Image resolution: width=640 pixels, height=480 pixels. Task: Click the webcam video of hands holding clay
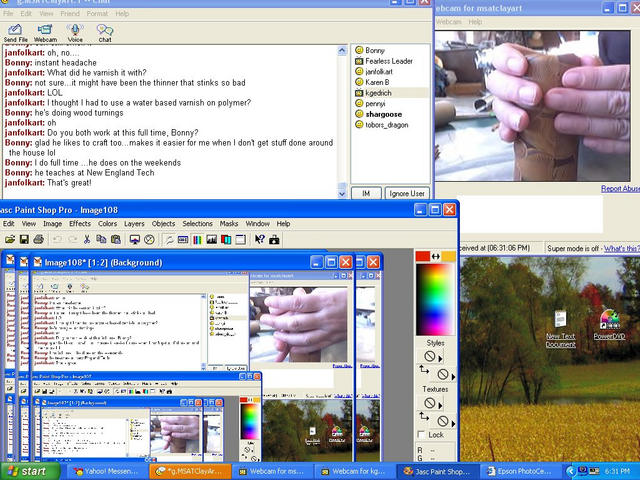click(532, 106)
